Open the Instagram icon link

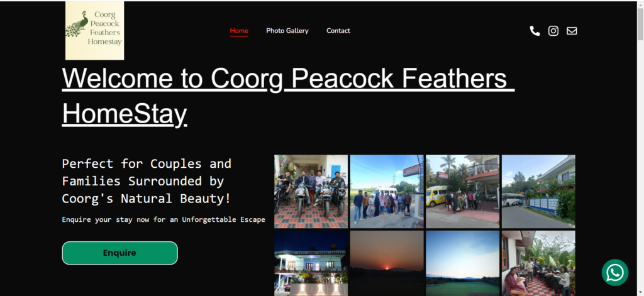pos(553,31)
